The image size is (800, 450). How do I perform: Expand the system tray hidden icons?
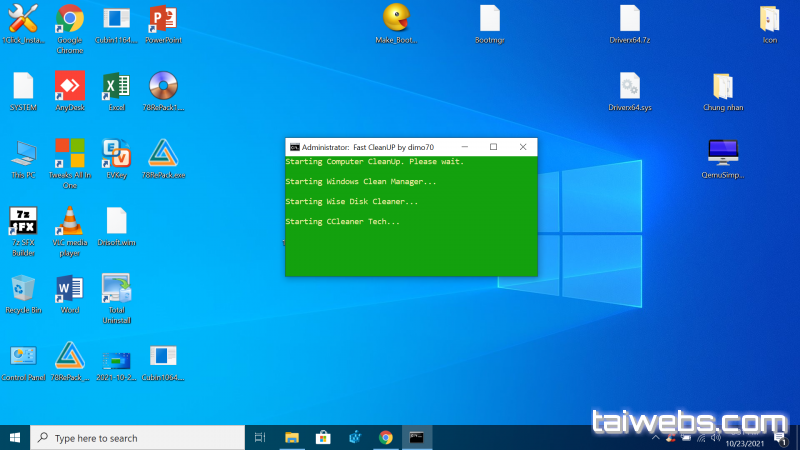tap(656, 438)
